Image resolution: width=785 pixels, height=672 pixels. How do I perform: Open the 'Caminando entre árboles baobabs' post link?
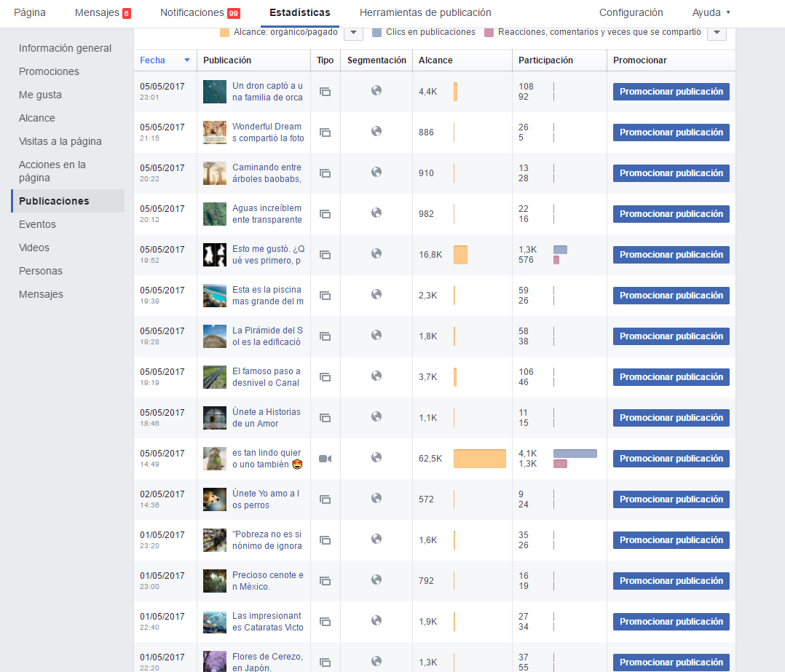[267, 173]
